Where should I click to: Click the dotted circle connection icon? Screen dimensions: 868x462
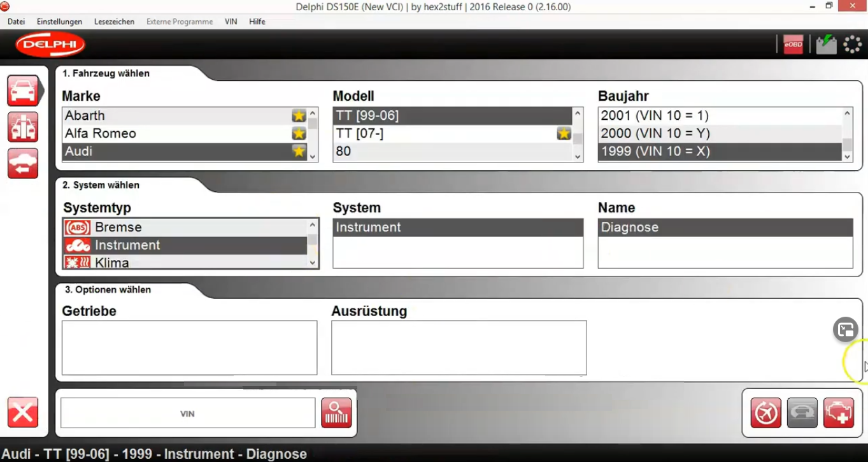(x=852, y=45)
